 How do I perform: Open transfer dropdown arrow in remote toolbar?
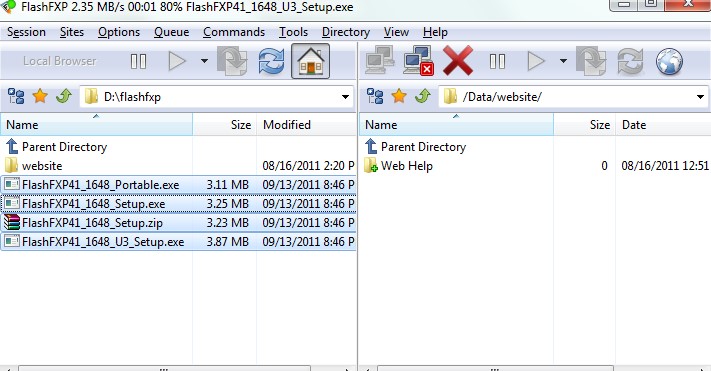pyautogui.click(x=563, y=61)
